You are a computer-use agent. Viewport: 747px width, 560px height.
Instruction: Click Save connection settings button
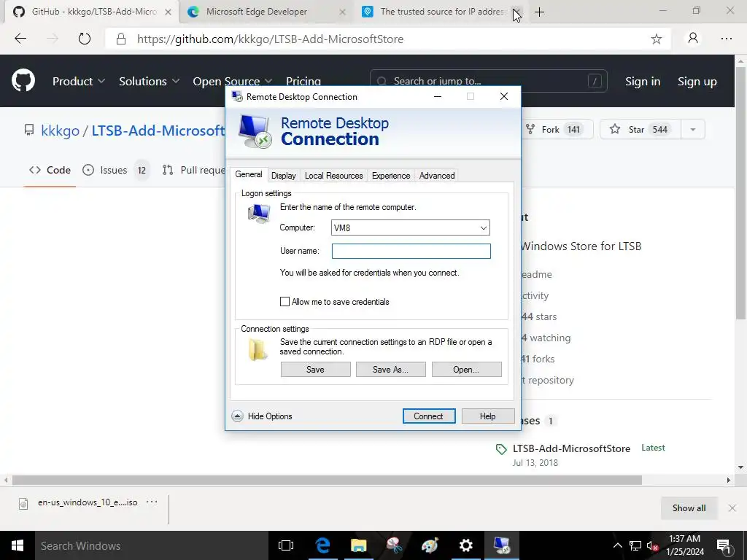pos(315,370)
